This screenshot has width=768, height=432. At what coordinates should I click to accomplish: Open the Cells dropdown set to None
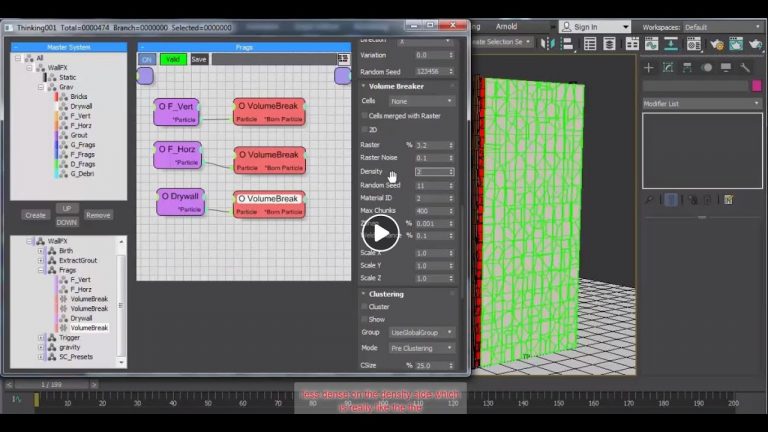click(421, 101)
